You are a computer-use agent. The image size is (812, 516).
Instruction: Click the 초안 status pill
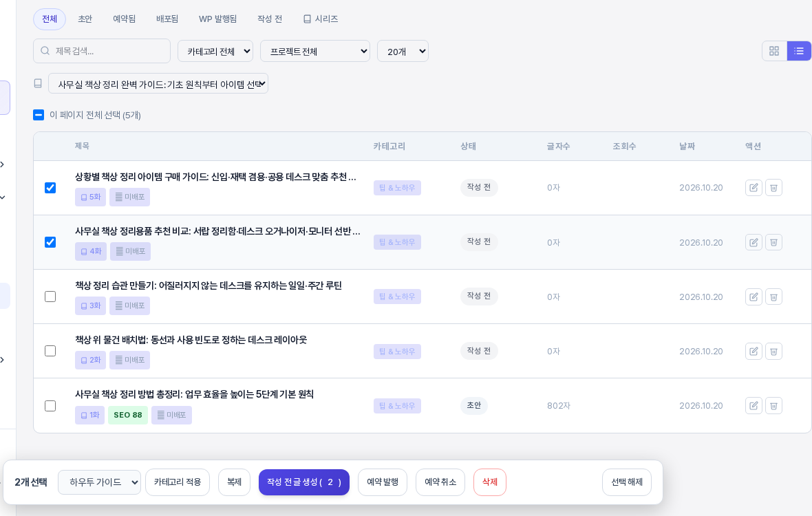[474, 405]
